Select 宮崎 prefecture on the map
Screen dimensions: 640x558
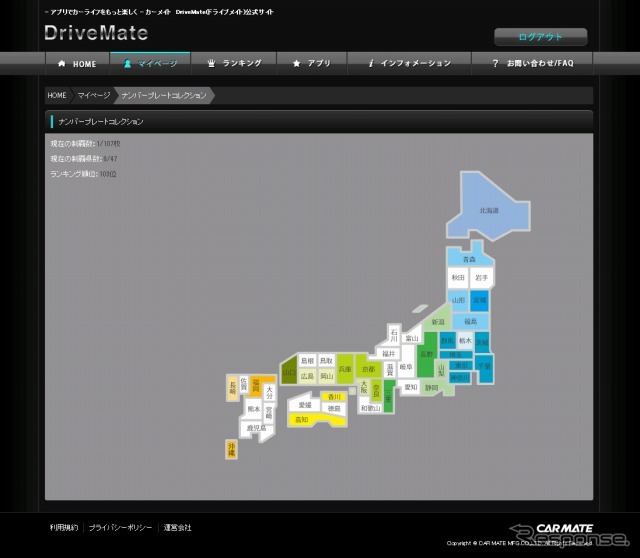269,412
